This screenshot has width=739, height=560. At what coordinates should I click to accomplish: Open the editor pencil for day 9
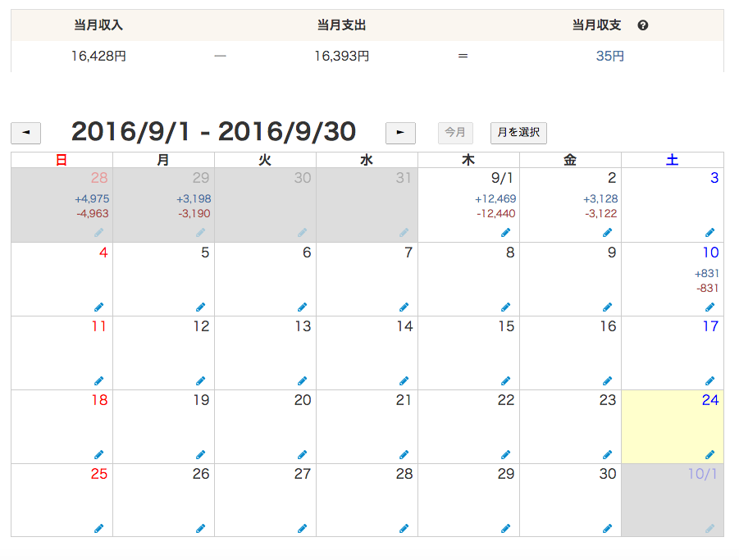pos(608,307)
